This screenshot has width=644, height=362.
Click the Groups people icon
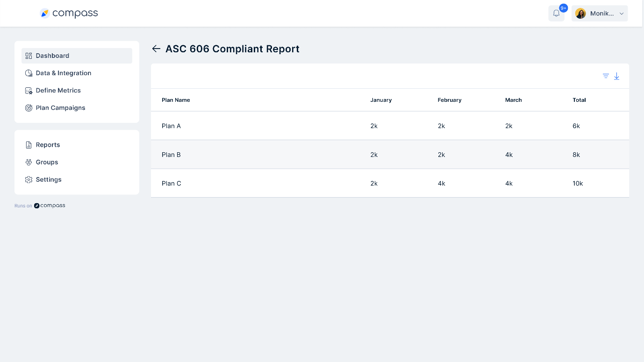[x=29, y=162]
